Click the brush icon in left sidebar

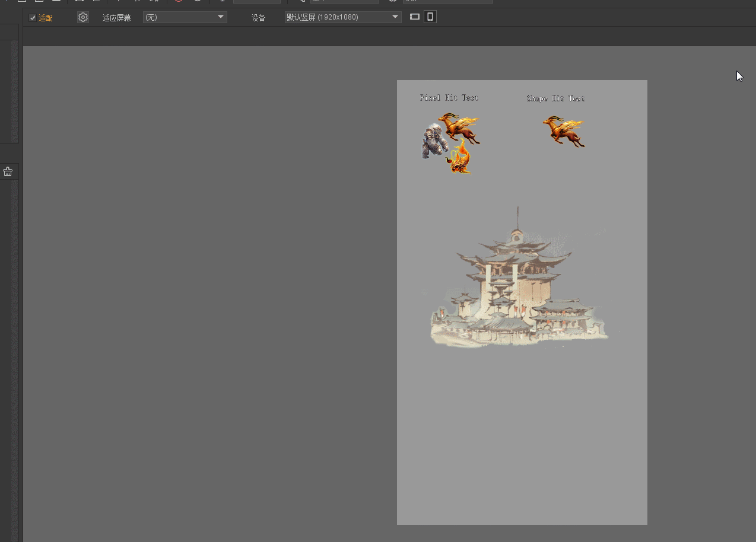8,171
